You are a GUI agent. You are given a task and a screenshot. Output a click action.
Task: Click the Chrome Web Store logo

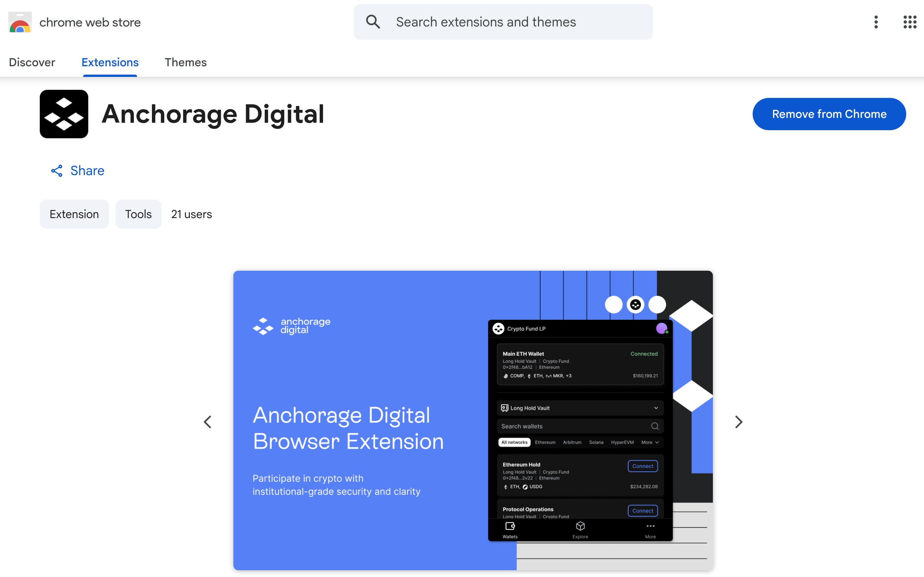[20, 22]
